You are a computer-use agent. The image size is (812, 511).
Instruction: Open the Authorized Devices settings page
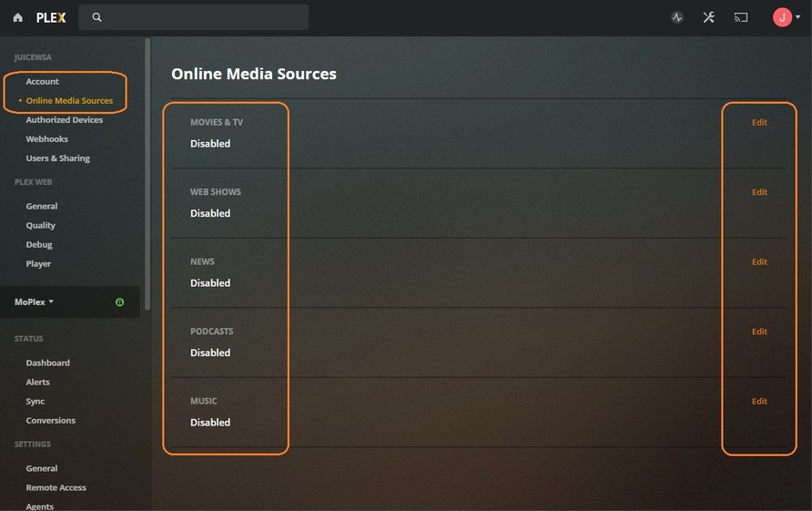click(x=64, y=120)
